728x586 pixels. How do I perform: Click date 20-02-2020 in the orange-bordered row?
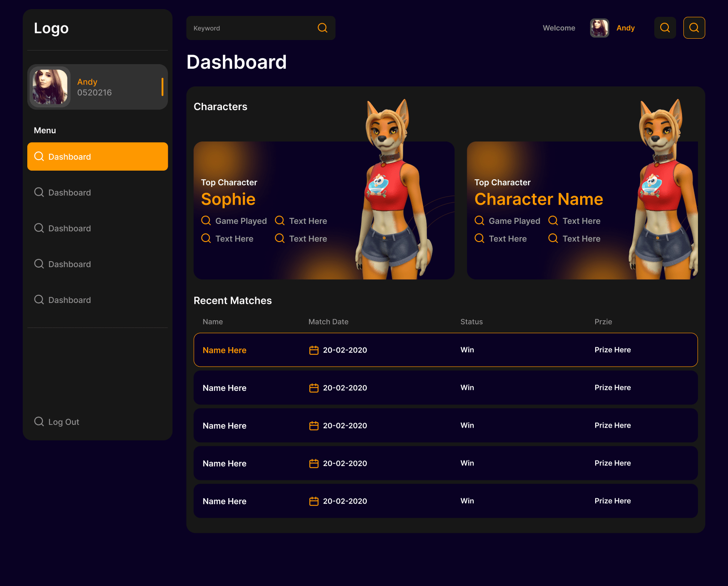tap(345, 350)
